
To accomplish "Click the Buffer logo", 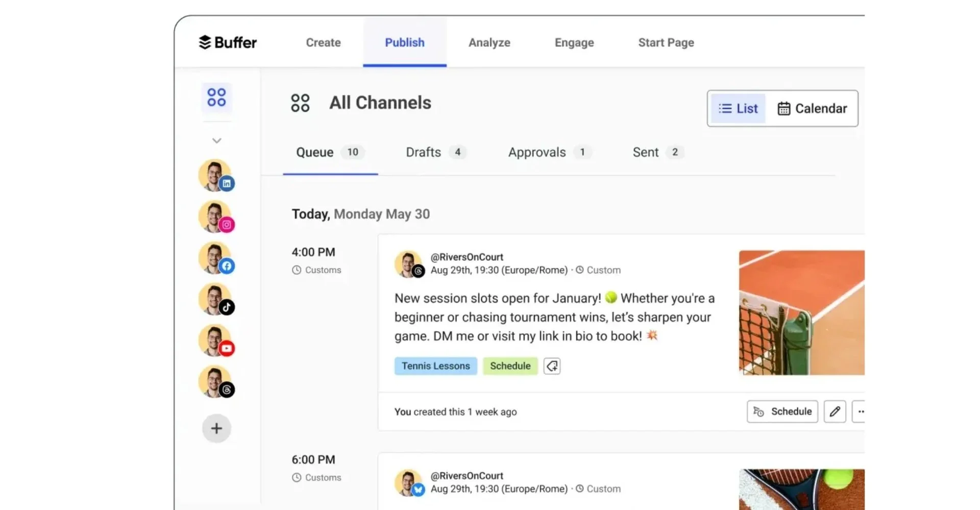I will point(227,42).
